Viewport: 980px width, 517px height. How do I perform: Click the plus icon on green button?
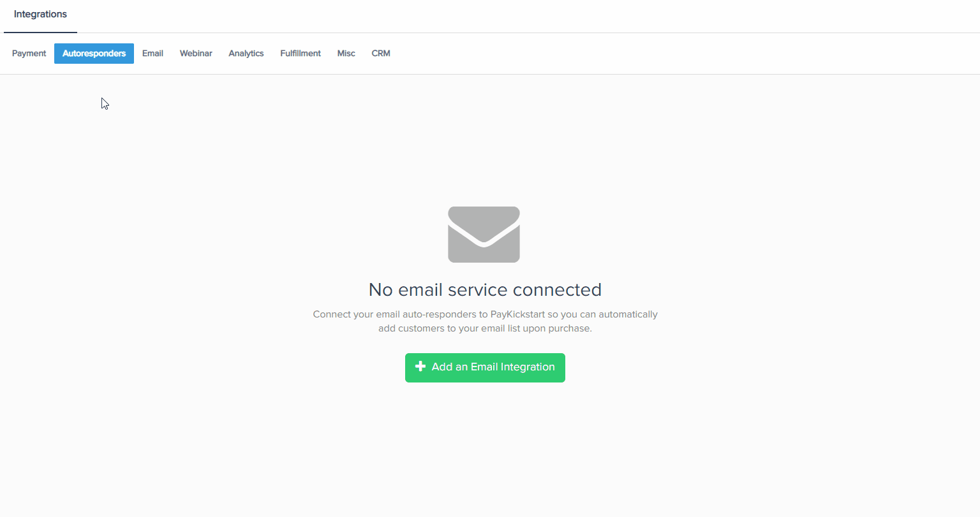(420, 367)
